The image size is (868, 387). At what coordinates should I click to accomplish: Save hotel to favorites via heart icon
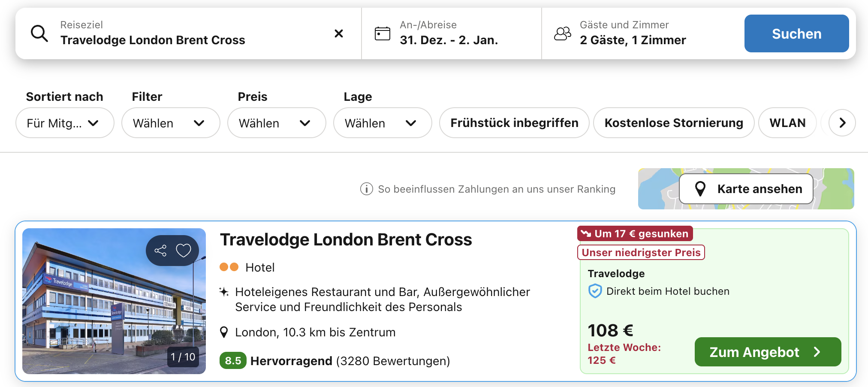click(x=184, y=251)
